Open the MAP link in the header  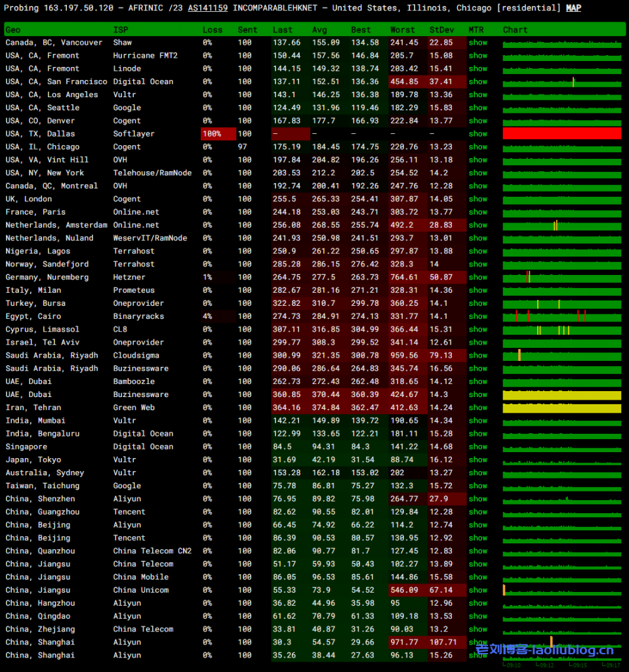(x=573, y=8)
